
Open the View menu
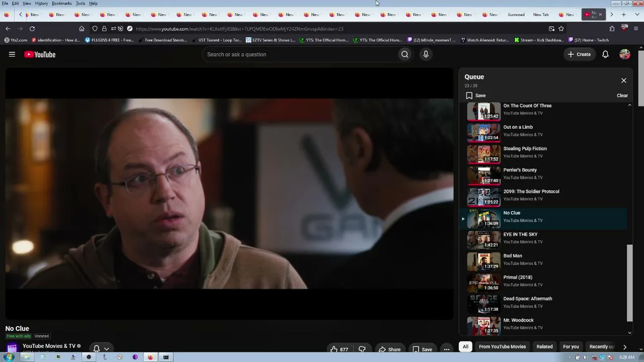pyautogui.click(x=27, y=4)
